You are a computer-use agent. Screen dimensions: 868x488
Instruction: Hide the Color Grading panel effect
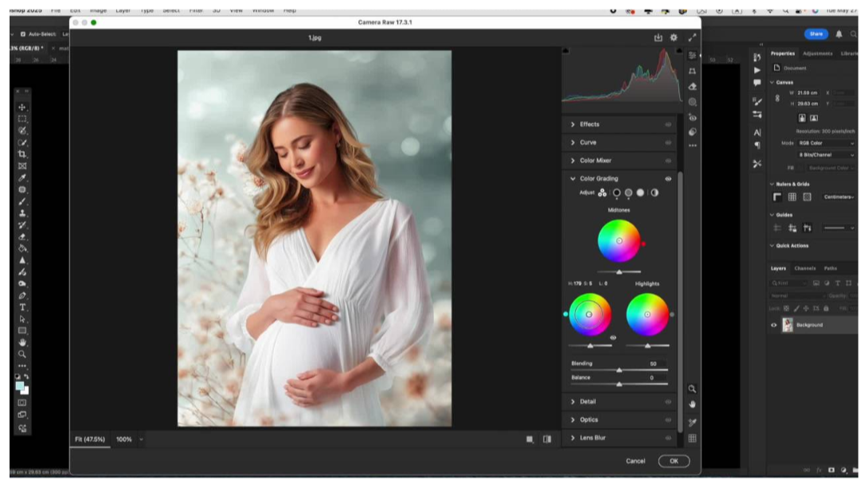click(667, 179)
